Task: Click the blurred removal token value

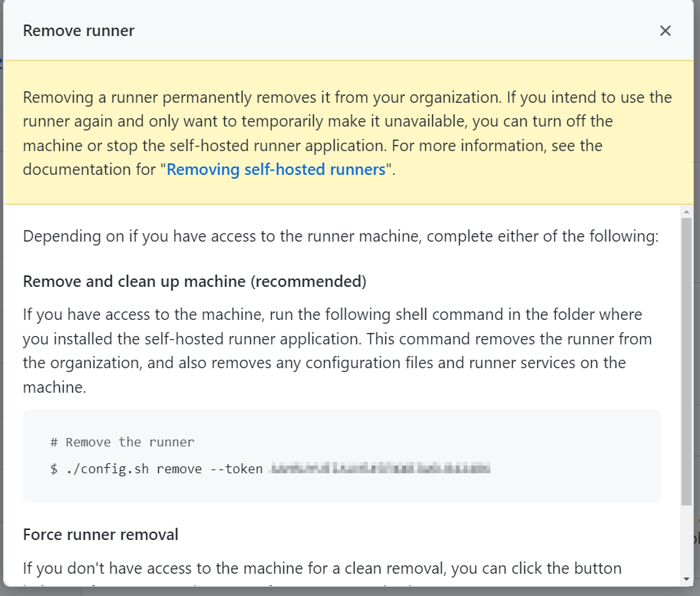Action: (380, 468)
